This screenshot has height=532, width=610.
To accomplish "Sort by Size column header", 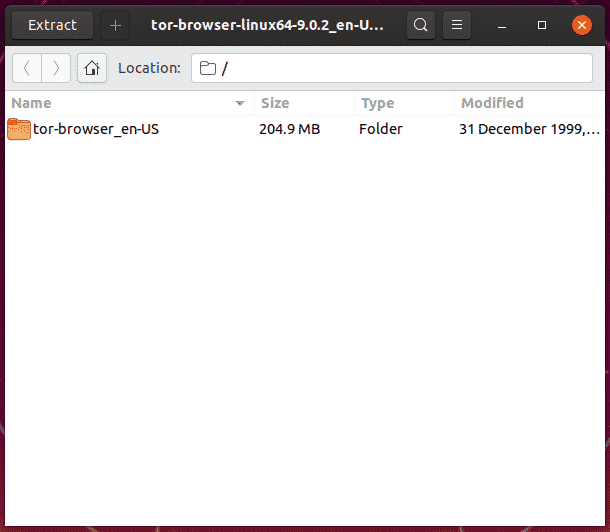I will click(304, 103).
